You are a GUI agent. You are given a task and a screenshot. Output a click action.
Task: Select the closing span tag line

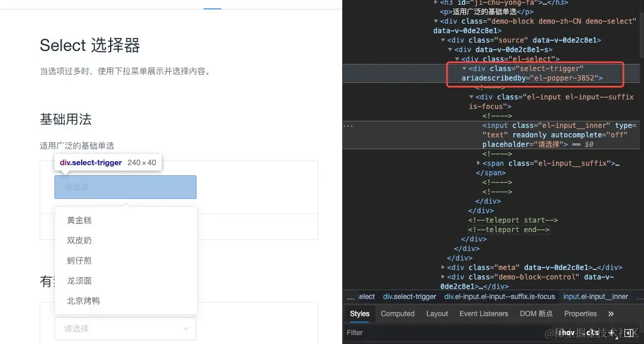pyautogui.click(x=490, y=173)
